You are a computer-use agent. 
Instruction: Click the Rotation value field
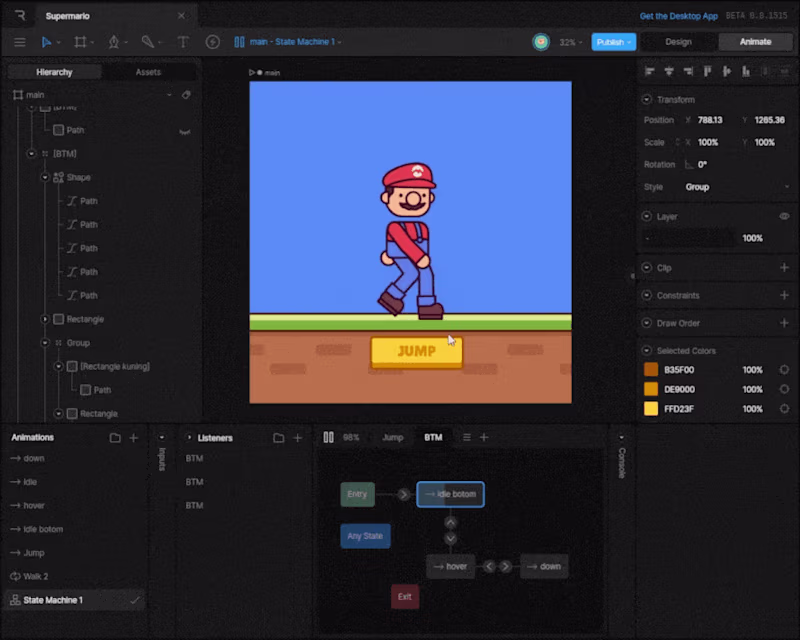tap(703, 164)
